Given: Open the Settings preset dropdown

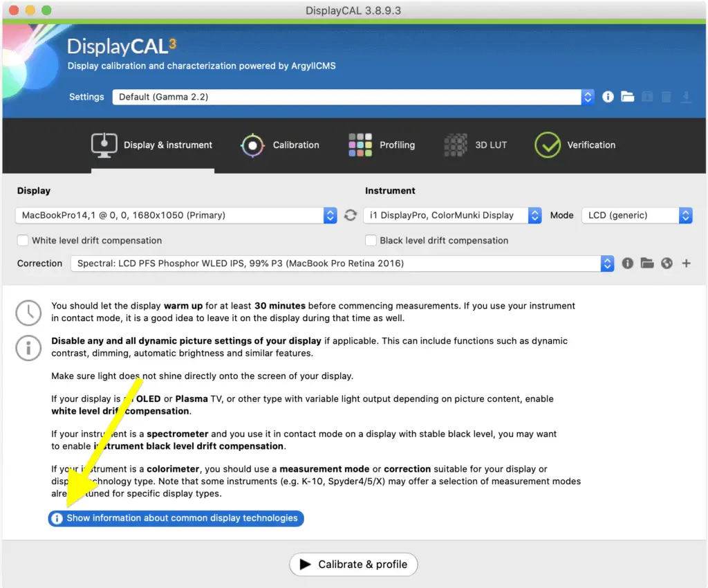Looking at the screenshot, I should [x=353, y=97].
